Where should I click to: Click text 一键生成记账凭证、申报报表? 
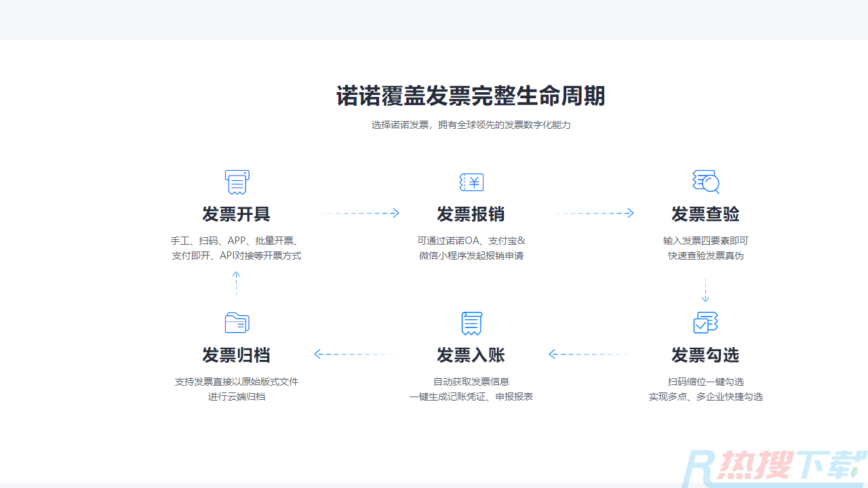point(471,396)
